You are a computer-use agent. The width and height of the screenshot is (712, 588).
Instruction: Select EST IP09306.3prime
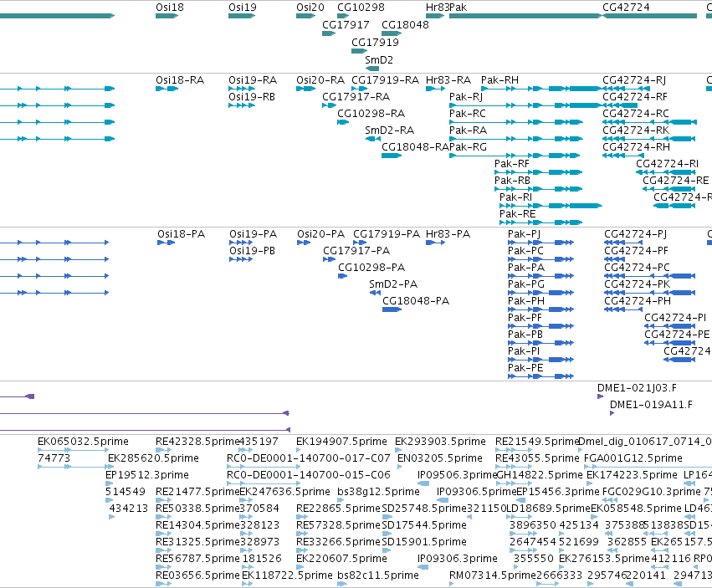pos(423,567)
